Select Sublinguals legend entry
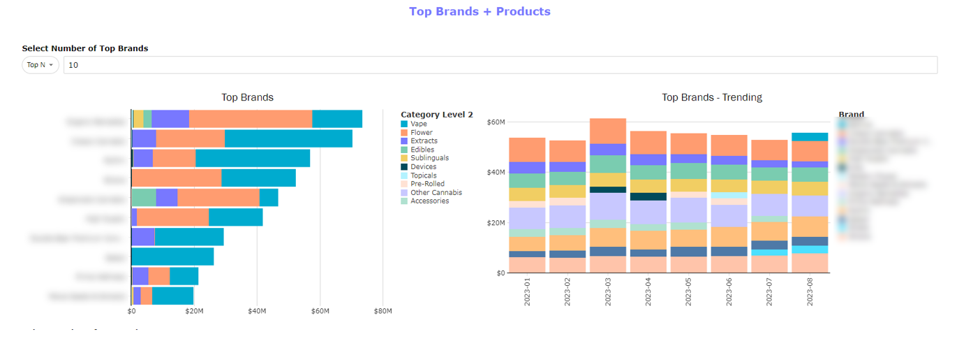Screen dimensions: 980x346 (x=429, y=158)
